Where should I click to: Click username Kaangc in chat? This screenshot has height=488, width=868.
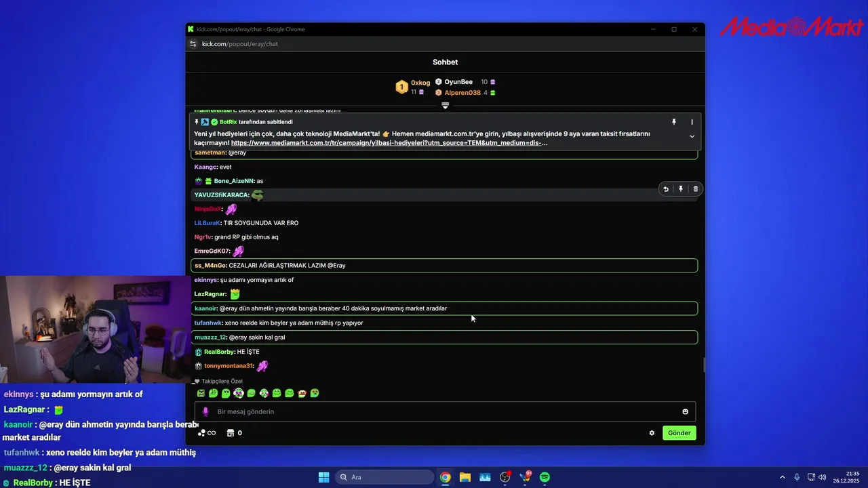tap(205, 167)
